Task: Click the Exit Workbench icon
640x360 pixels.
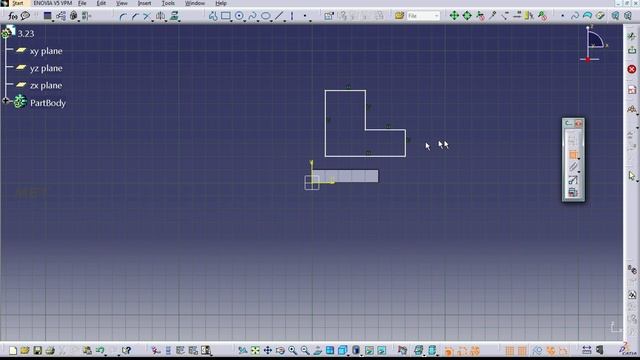Action: click(x=632, y=50)
